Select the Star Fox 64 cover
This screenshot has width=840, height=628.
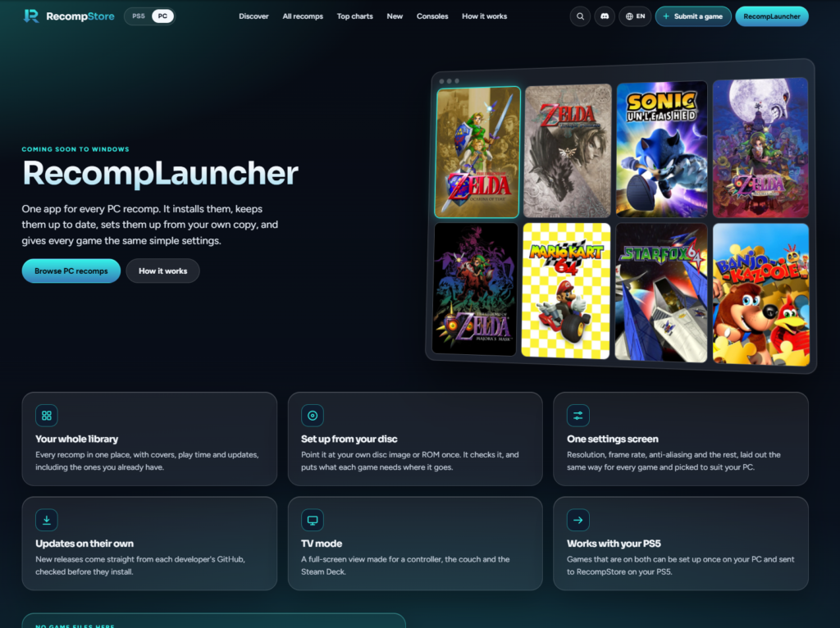[661, 293]
